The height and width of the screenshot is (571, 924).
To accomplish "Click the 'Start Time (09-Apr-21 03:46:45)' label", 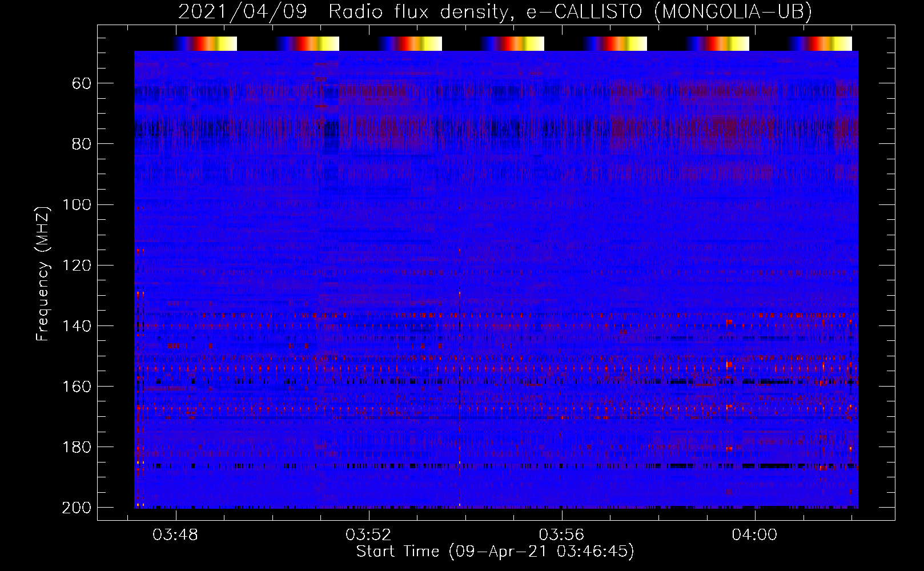I will [x=495, y=552].
